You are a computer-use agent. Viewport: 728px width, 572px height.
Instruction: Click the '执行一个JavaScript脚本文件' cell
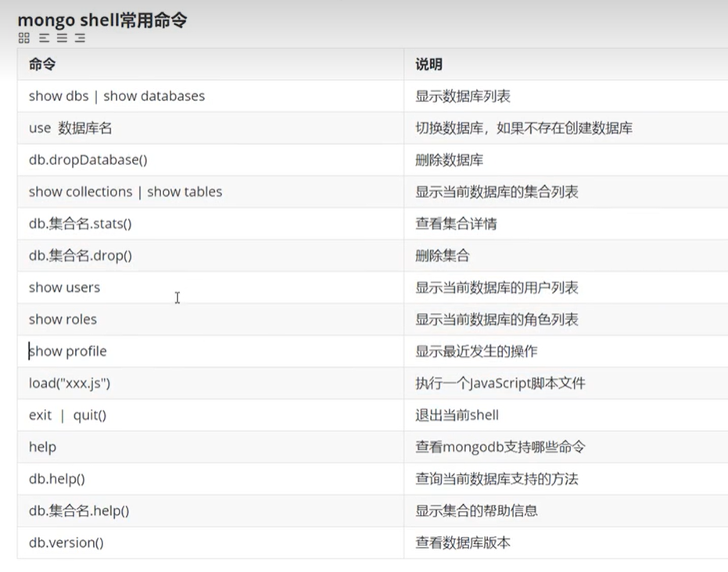566,383
